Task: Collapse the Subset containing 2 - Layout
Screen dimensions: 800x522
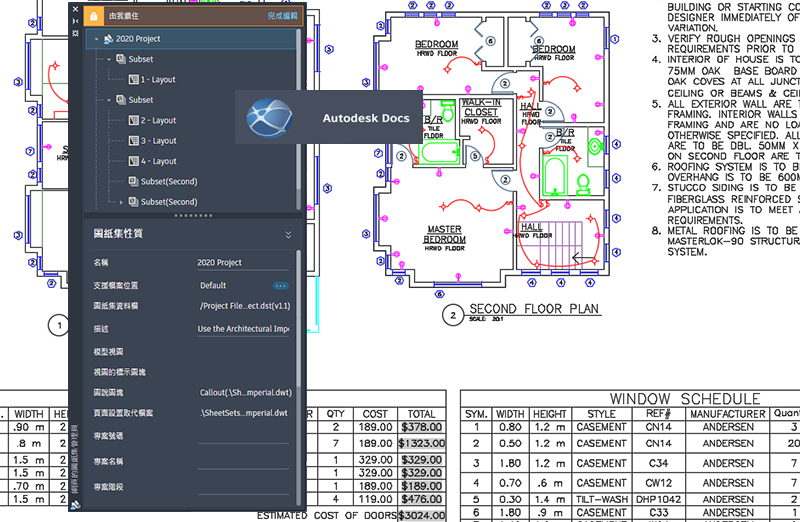Action: [x=109, y=100]
